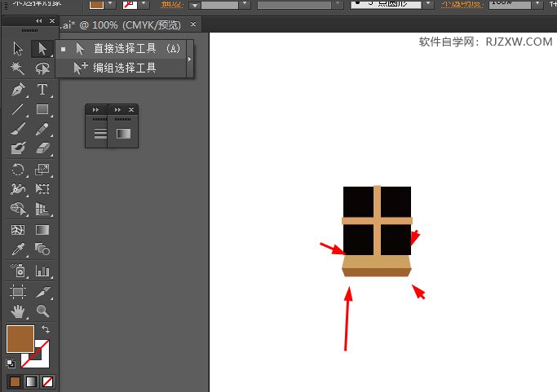The width and height of the screenshot is (557, 392).
Task: Select the Slice tool
Action: pyautogui.click(x=42, y=292)
